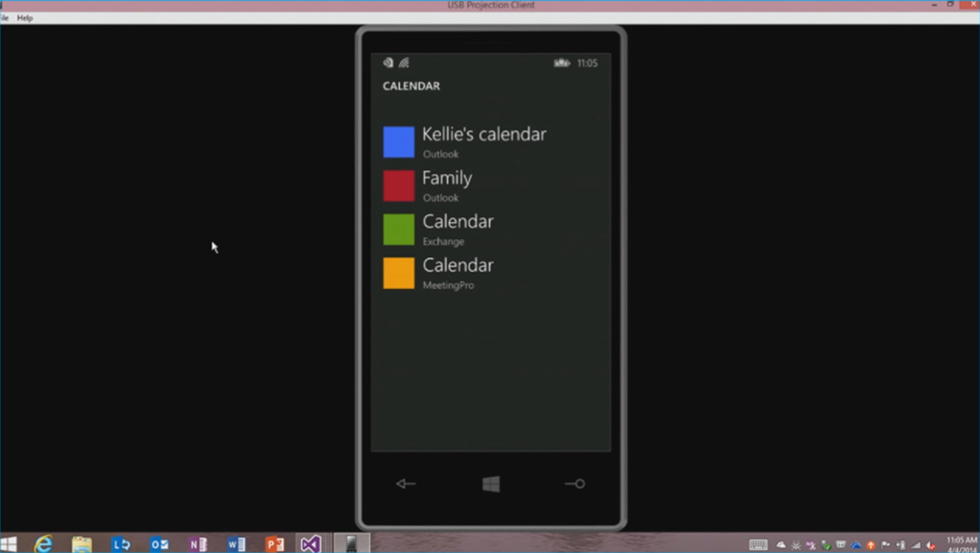Open Action Center flag tray icon

click(x=885, y=545)
